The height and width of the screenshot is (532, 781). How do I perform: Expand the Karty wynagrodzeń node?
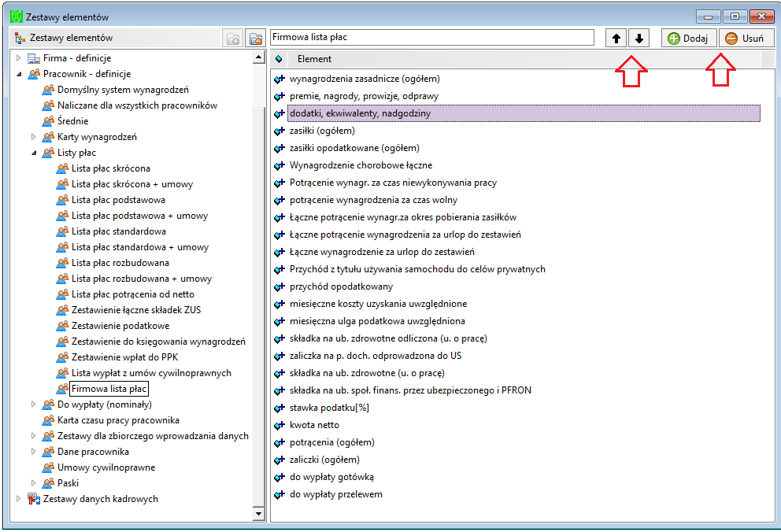(x=33, y=137)
